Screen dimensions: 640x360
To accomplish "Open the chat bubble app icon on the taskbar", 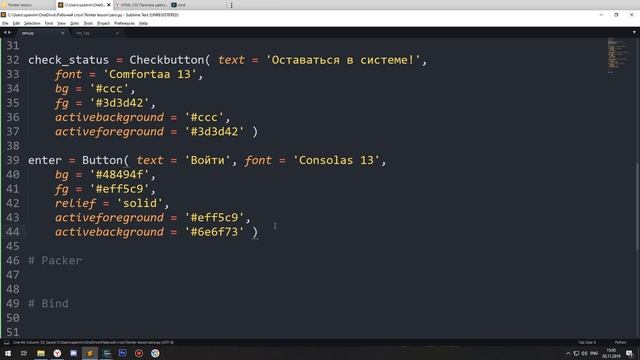I will [73, 353].
